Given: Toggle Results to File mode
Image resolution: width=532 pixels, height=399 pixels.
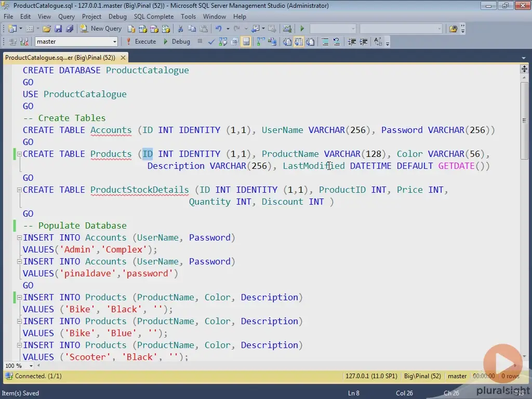Looking at the screenshot, I should pyautogui.click(x=310, y=42).
